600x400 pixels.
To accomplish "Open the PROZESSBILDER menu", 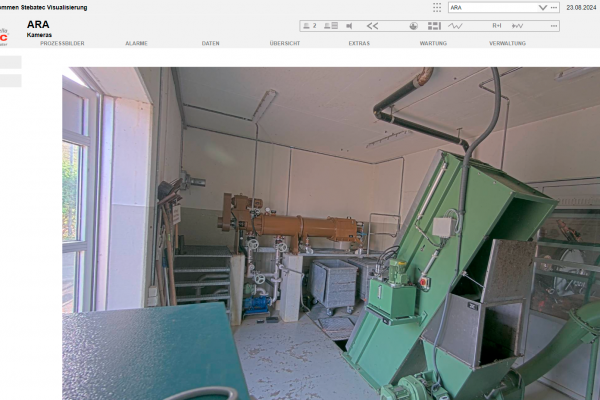I will 62,43.
